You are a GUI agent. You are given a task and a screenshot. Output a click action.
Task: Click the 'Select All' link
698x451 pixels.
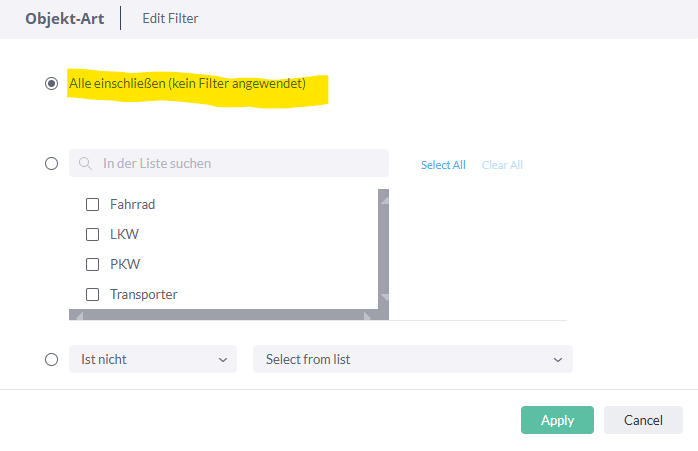443,165
